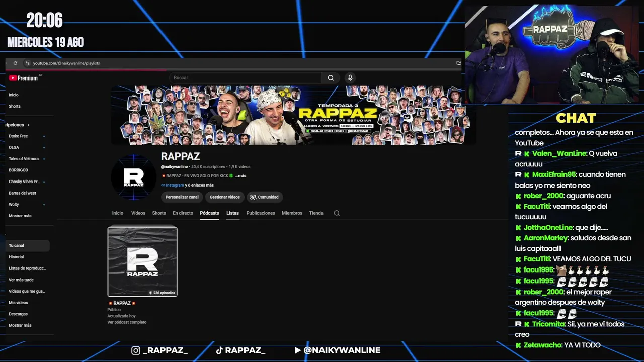Click the YouTube Buscar search field
Image resolution: width=644 pixels, height=362 pixels.
(x=246, y=78)
